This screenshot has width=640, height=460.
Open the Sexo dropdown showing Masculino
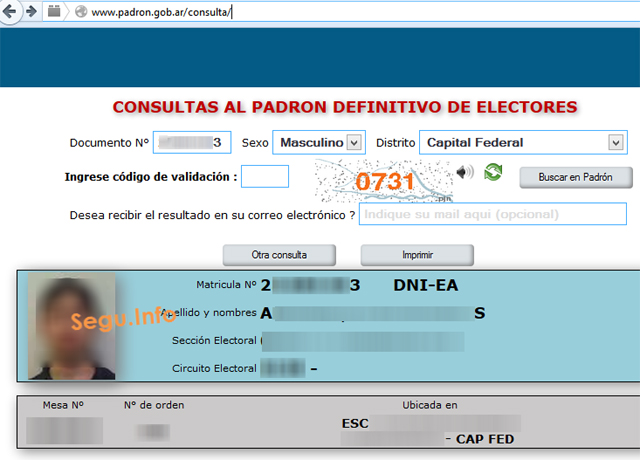(x=318, y=143)
